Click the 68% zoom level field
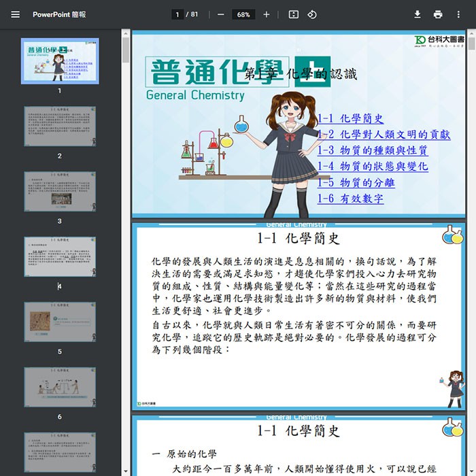Screen dimensions: 476x476 coord(243,14)
